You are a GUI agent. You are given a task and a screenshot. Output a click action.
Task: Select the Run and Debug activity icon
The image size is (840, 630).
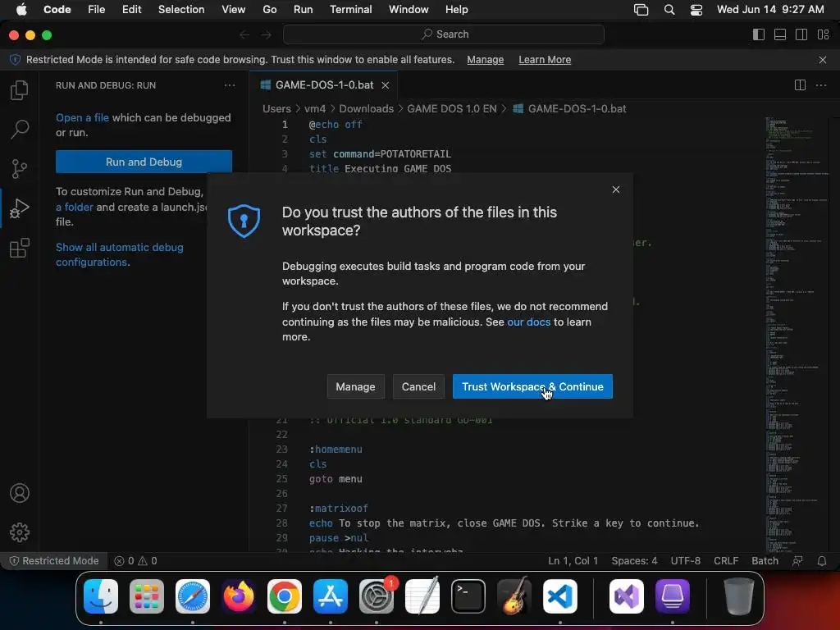[x=20, y=208]
